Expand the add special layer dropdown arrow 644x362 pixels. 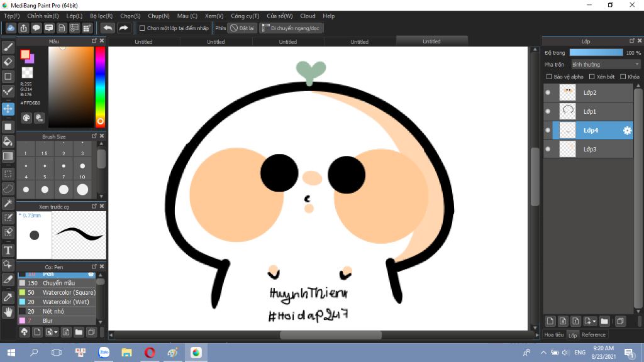point(594,321)
